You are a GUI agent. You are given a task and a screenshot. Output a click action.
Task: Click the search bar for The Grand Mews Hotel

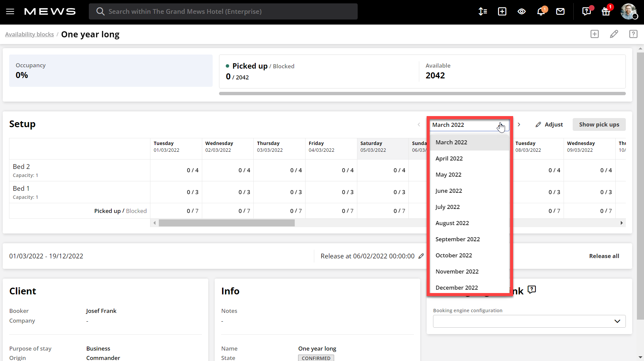(223, 11)
